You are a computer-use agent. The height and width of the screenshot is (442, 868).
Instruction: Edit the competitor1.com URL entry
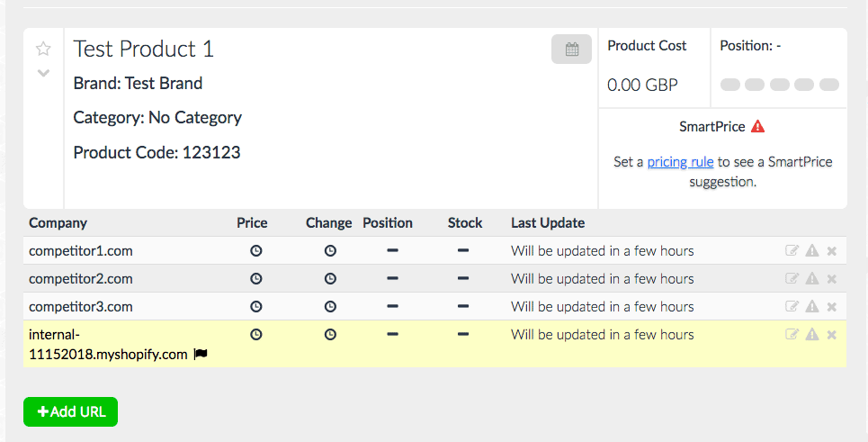(792, 251)
